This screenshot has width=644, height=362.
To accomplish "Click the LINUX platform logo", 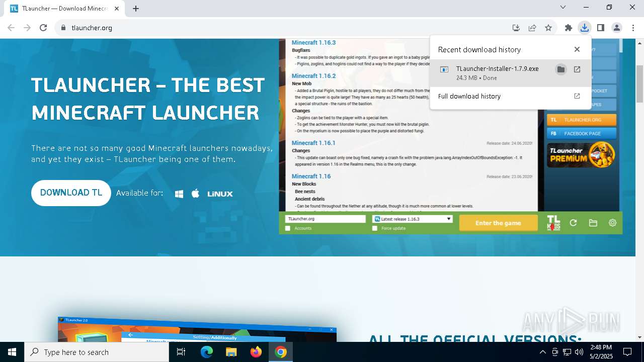I will pyautogui.click(x=220, y=194).
